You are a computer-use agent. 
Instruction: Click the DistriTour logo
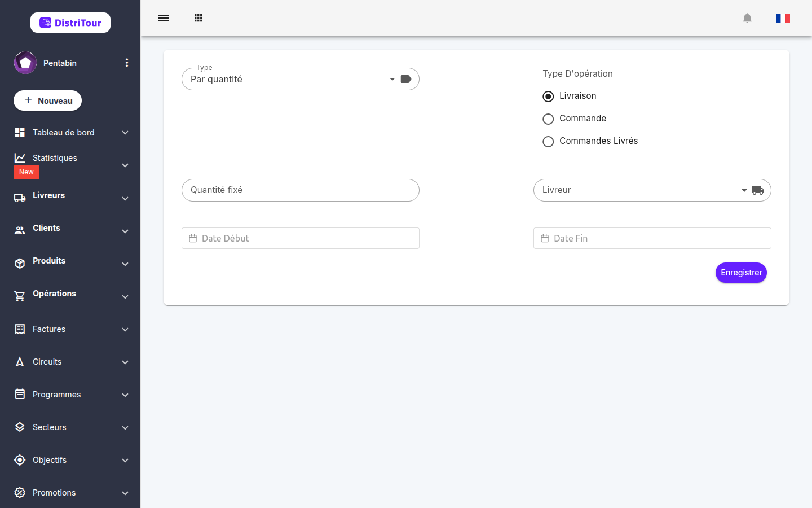click(x=70, y=23)
